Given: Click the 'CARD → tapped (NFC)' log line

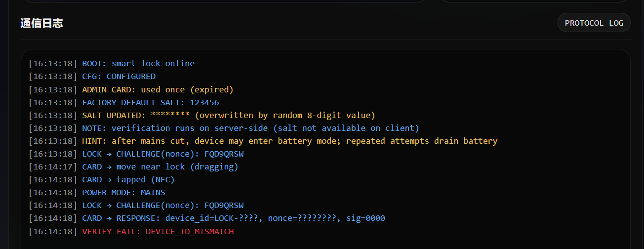Looking at the screenshot, I should (128, 180).
